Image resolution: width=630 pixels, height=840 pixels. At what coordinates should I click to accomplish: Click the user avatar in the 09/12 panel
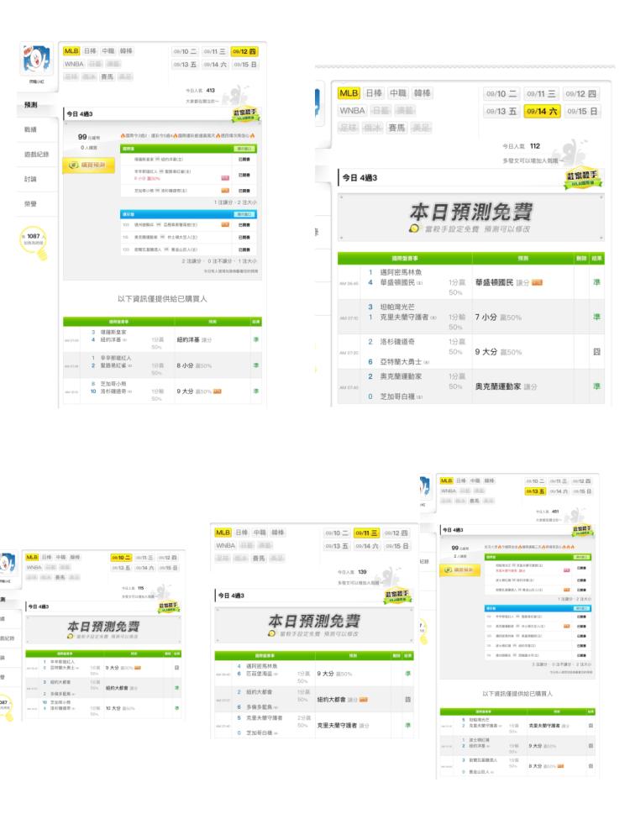[37, 59]
